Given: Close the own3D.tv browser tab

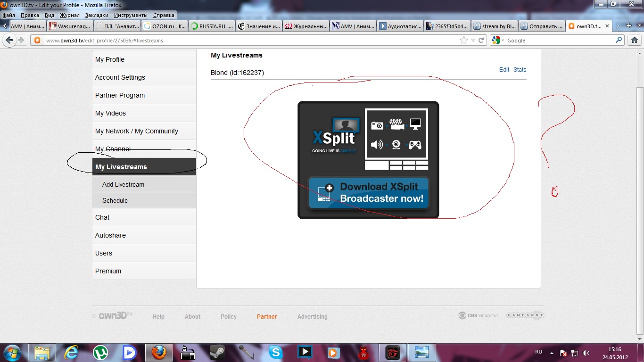Looking at the screenshot, I should pyautogui.click(x=607, y=26).
